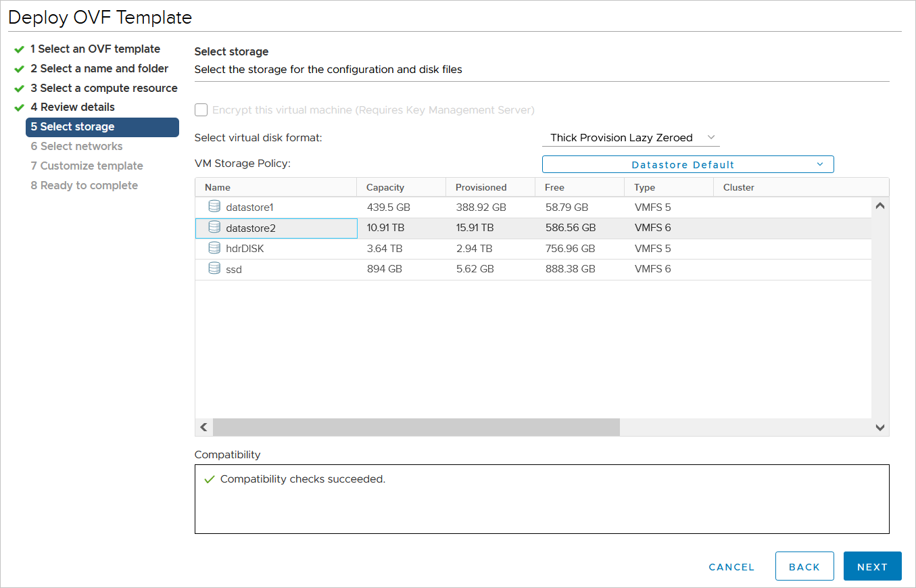Sort the table by Capacity column
The height and width of the screenshot is (588, 916).
[x=385, y=187]
